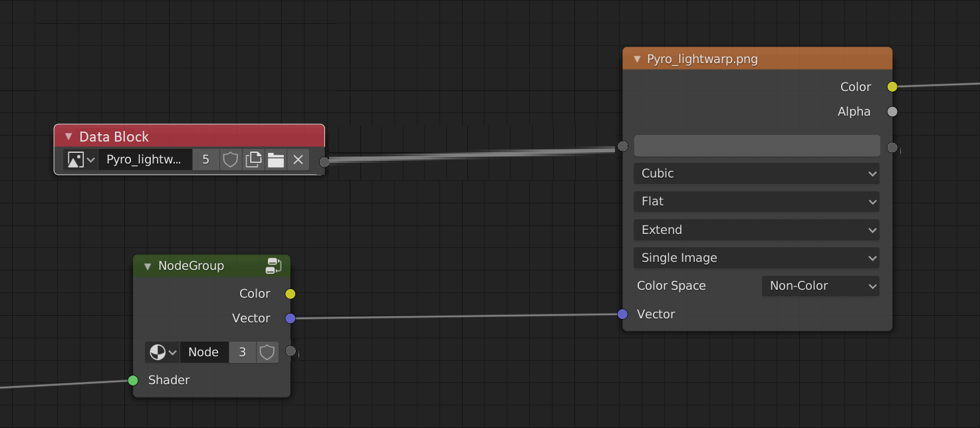The height and width of the screenshot is (428, 980).
Task: Click the NodeGroup Vector output socket
Action: pos(290,318)
